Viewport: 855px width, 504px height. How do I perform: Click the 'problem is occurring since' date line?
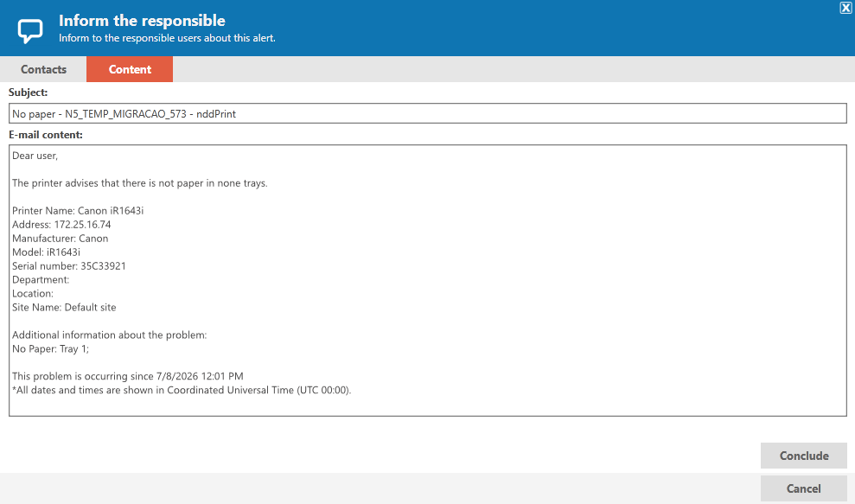128,376
